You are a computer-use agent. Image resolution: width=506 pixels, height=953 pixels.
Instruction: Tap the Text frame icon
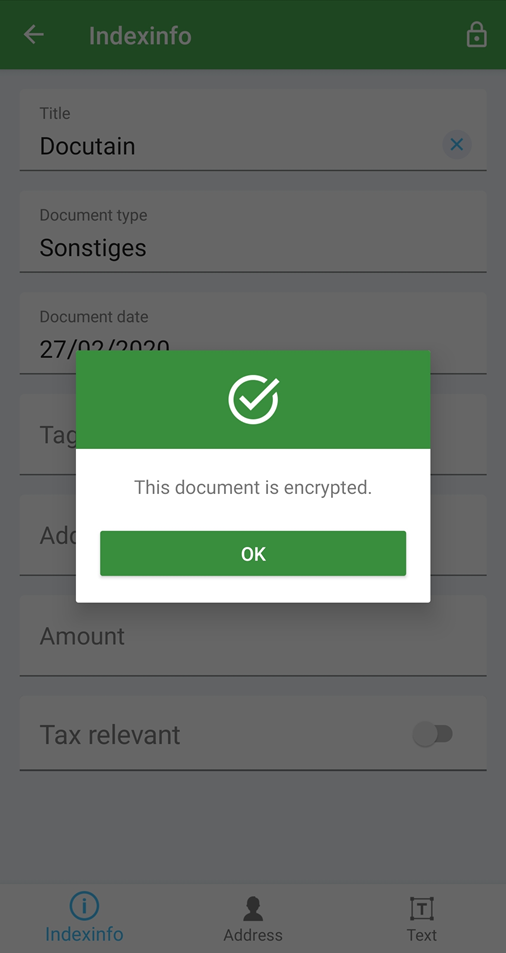coord(422,909)
